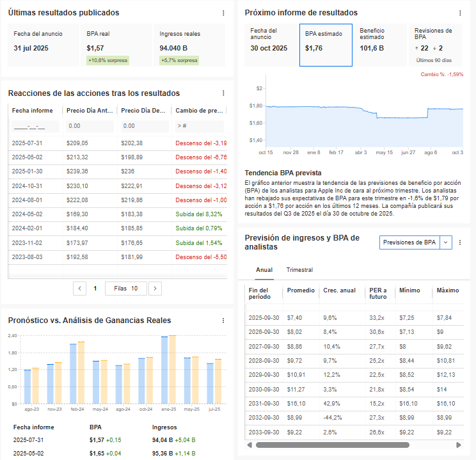Select the Revisiones de BPA card
476x460 pixels.
pos(435,45)
